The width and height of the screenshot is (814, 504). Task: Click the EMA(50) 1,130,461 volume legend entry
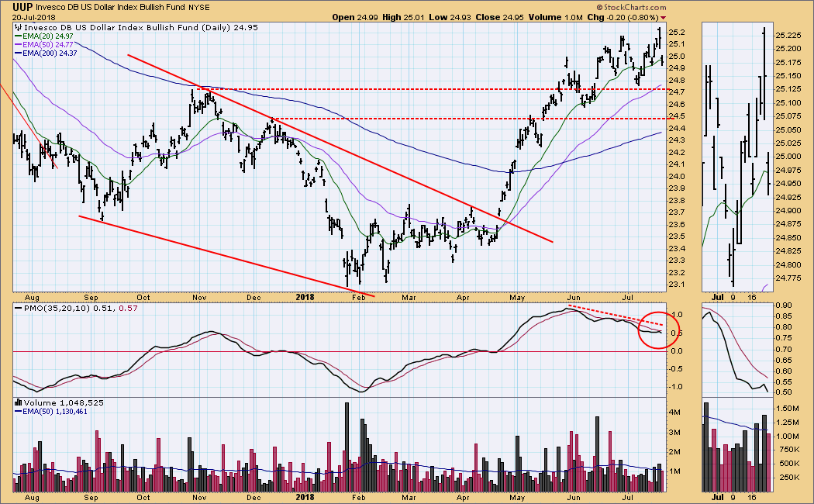[55, 412]
